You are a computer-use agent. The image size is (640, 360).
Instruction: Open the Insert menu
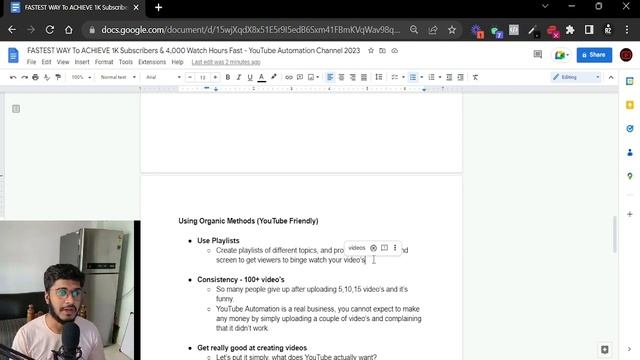pyautogui.click(x=82, y=62)
